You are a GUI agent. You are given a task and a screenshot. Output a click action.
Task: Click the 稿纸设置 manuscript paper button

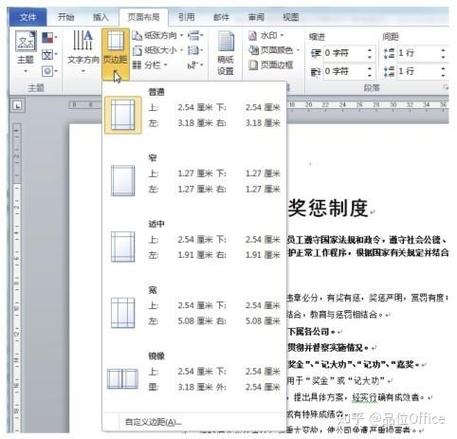226,53
